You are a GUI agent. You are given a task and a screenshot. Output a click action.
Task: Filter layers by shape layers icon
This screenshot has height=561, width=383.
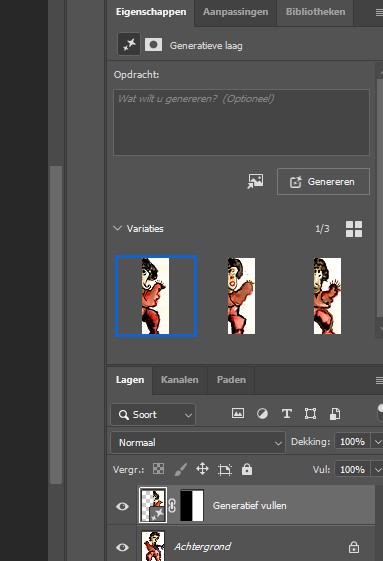(310, 414)
